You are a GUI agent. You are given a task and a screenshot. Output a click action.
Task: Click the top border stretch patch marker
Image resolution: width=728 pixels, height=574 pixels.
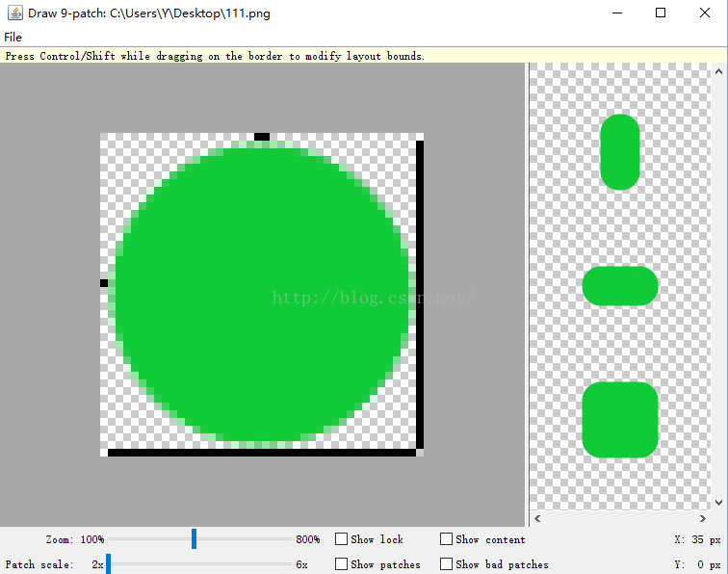[262, 137]
